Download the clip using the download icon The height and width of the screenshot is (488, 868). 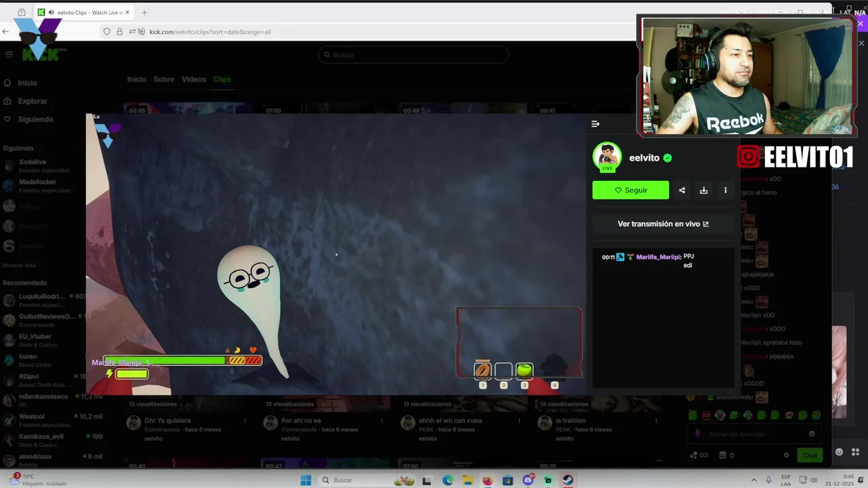pyautogui.click(x=704, y=190)
